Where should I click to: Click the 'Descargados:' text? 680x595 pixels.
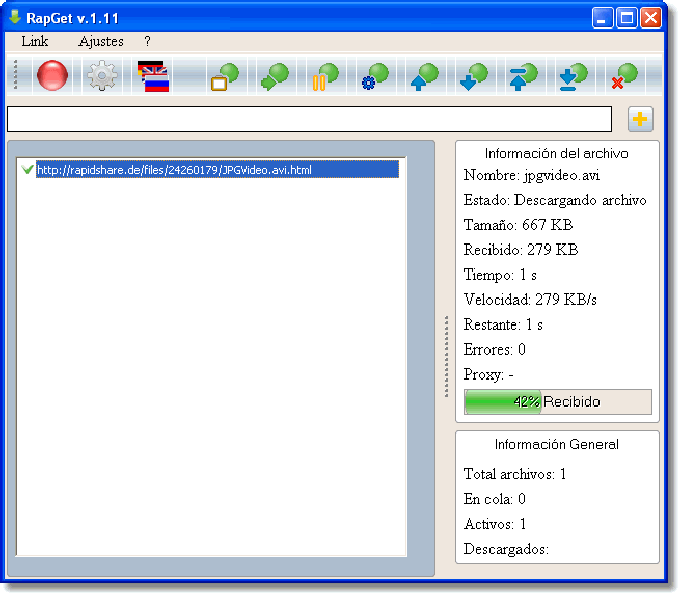coord(507,549)
